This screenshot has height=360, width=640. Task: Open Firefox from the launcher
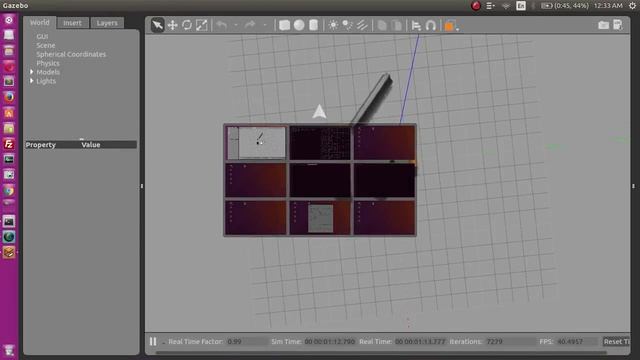pos(9,97)
